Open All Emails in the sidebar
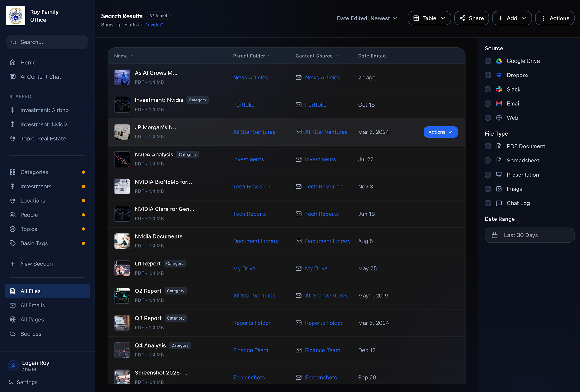 tap(33, 305)
